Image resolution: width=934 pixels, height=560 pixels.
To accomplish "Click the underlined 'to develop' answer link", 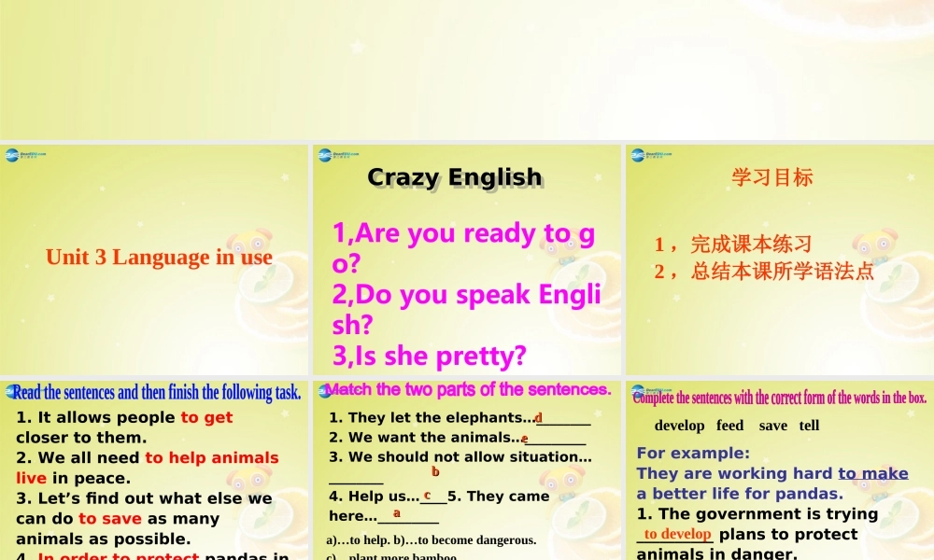I will click(676, 534).
